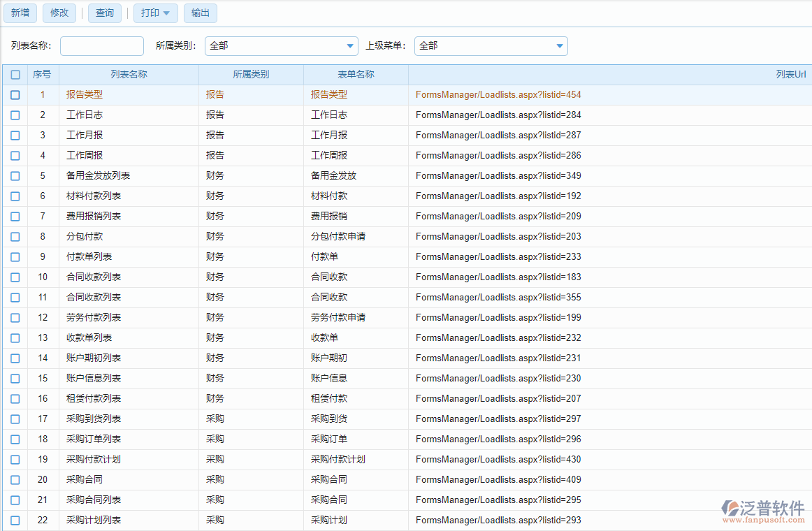This screenshot has width=812, height=531.
Task: Open the listid=296 URL for 采购订单列表
Action: click(x=498, y=439)
